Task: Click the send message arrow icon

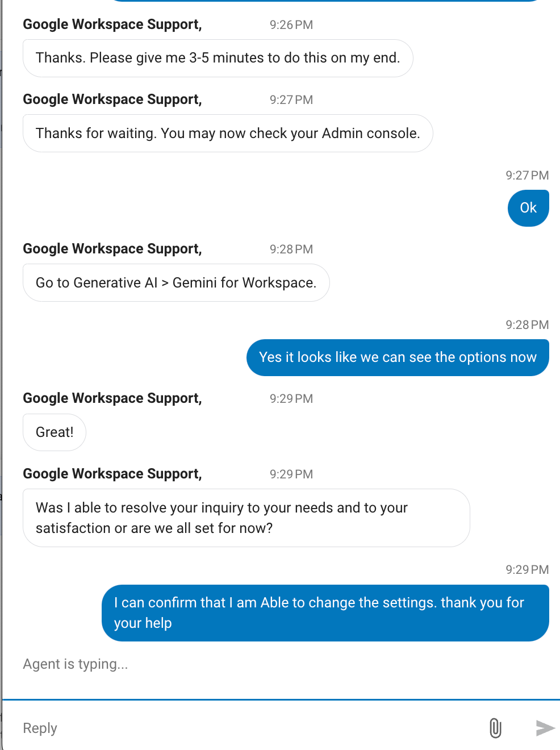Action: click(x=545, y=728)
